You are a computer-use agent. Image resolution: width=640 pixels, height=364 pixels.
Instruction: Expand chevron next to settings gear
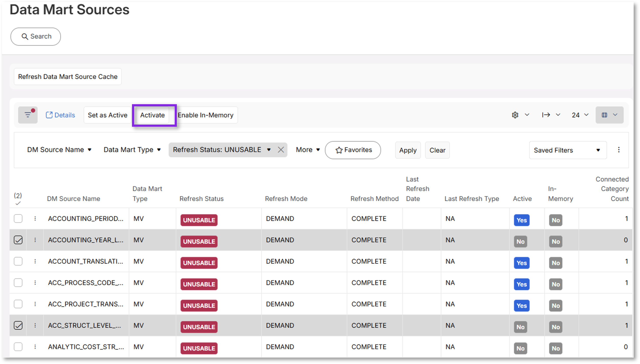527,115
